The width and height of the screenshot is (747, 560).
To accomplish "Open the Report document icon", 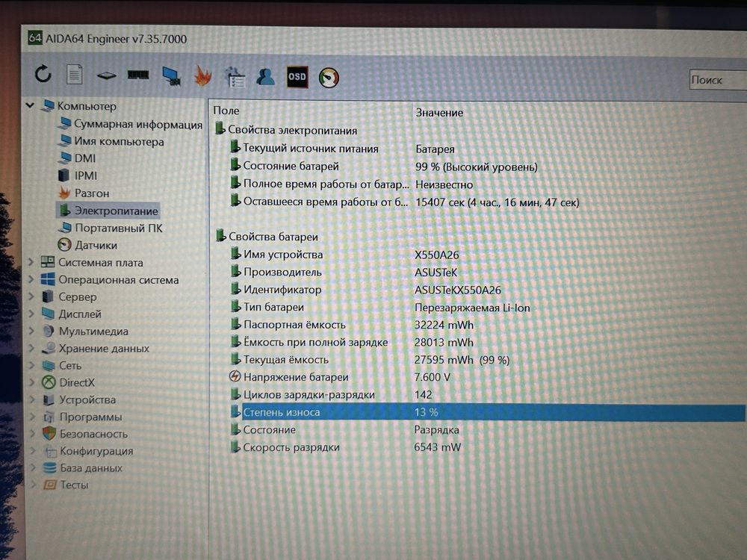I will click(74, 74).
